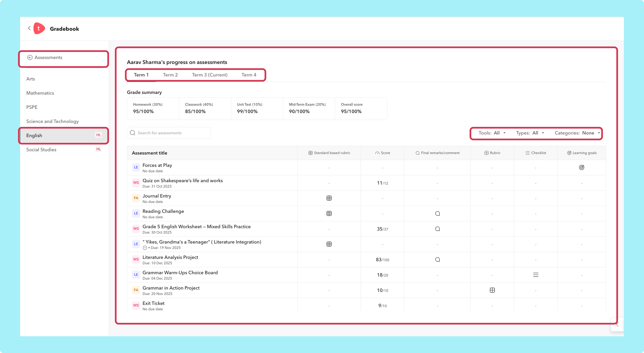This screenshot has width=644, height=353.
Task: Click the Final remarks/comment column header
Action: (x=438, y=153)
